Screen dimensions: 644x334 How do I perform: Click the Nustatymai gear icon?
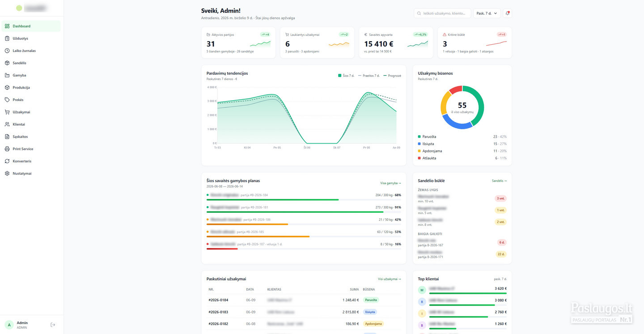click(7, 173)
